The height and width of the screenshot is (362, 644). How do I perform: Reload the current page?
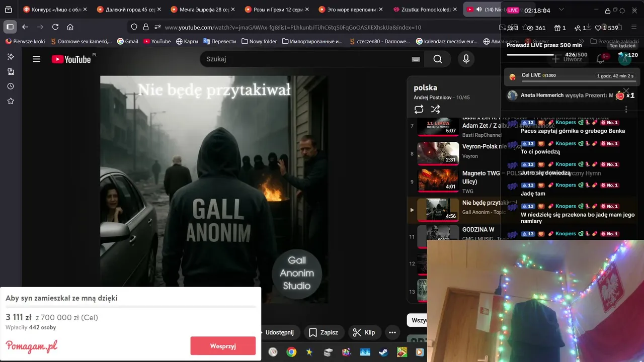click(55, 27)
